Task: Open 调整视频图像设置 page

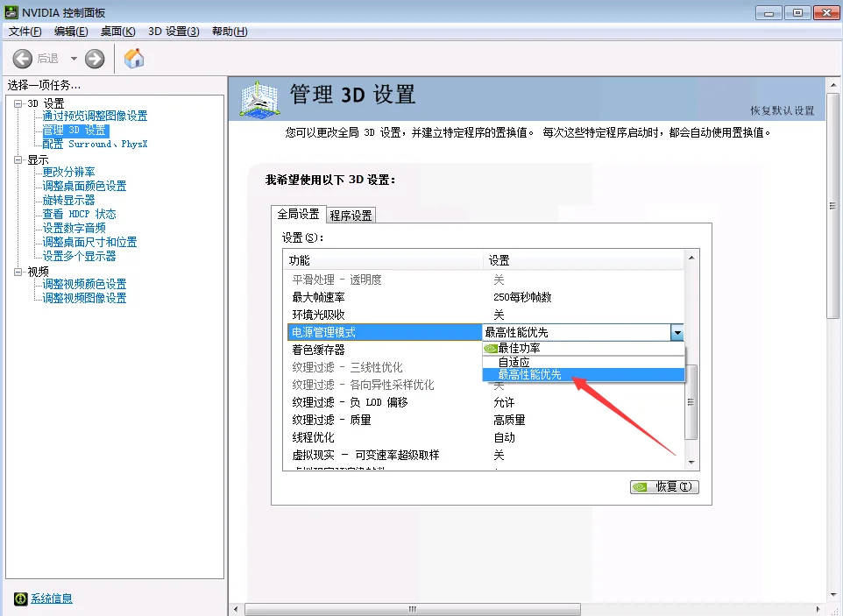Action: 84,298
